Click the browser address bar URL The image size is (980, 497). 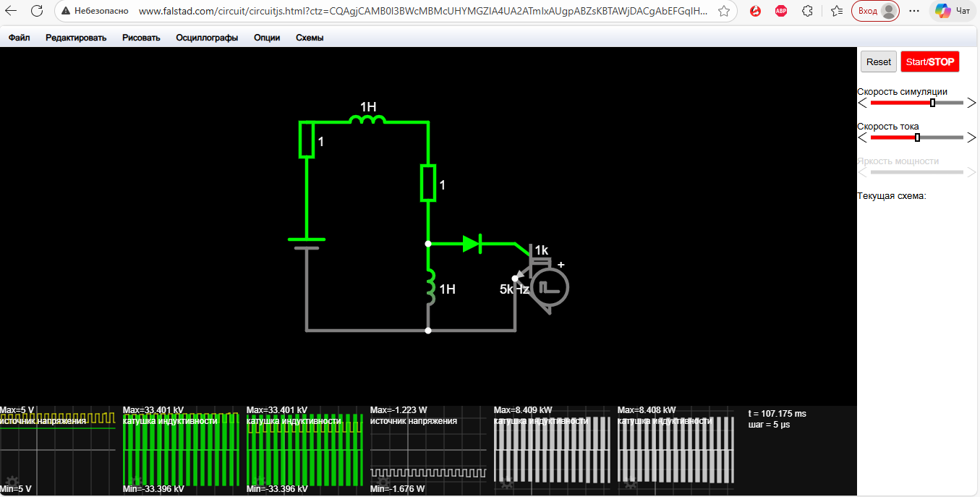(x=423, y=11)
